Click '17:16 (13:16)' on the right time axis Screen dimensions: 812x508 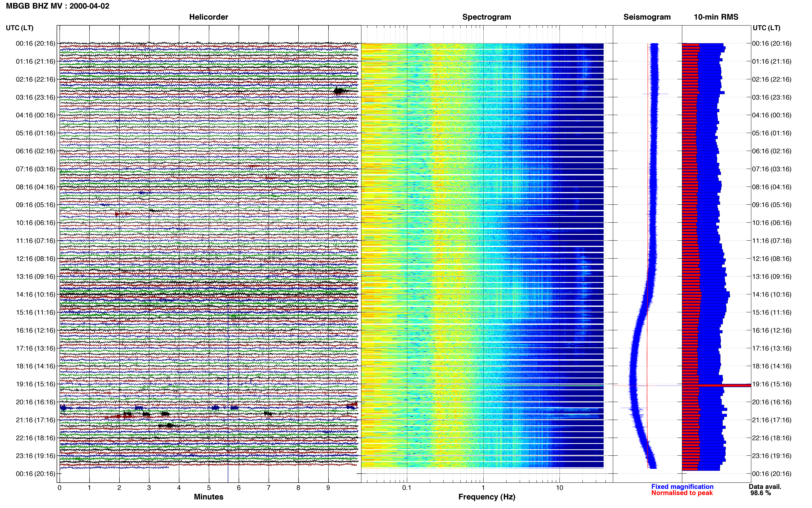tap(772, 348)
